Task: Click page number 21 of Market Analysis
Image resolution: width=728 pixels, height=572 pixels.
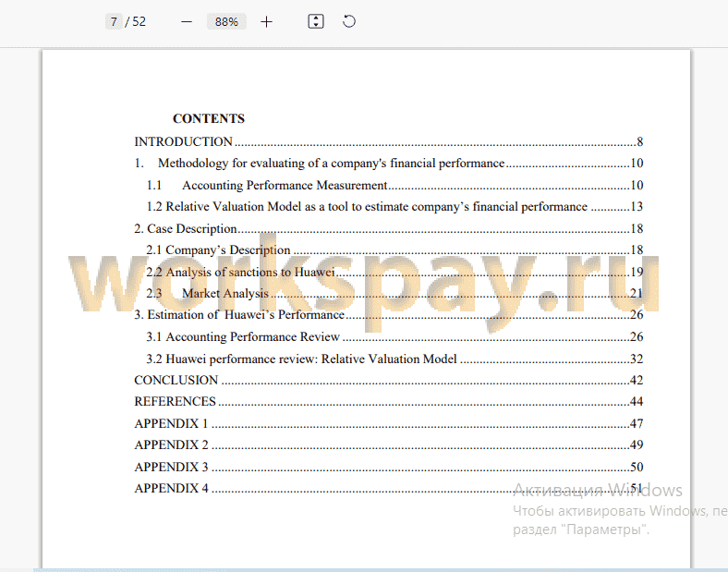Action: 637,293
